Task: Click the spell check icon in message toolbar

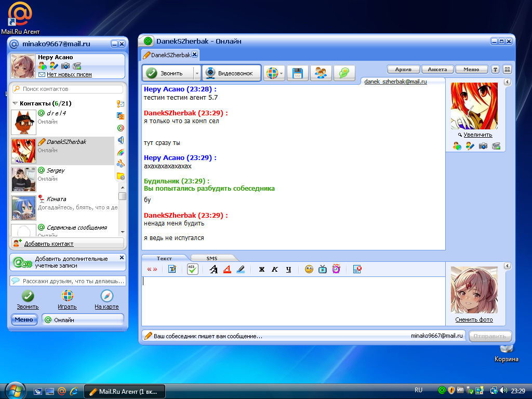Action: click(x=193, y=269)
